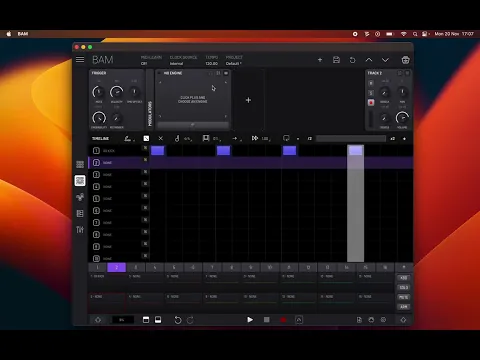This screenshot has height=360, width=480.
Task: Adjust the Pitch knob in the Trigger panel
Action: 99,92
